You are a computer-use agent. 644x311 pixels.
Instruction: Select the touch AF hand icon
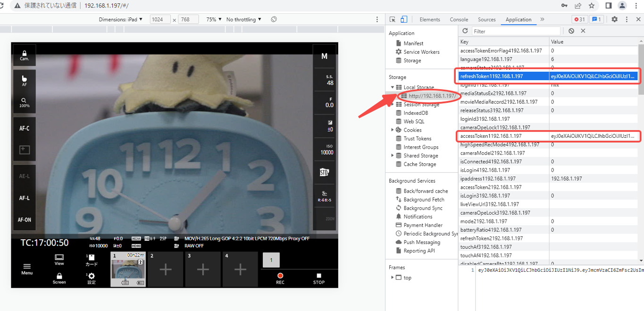[25, 80]
